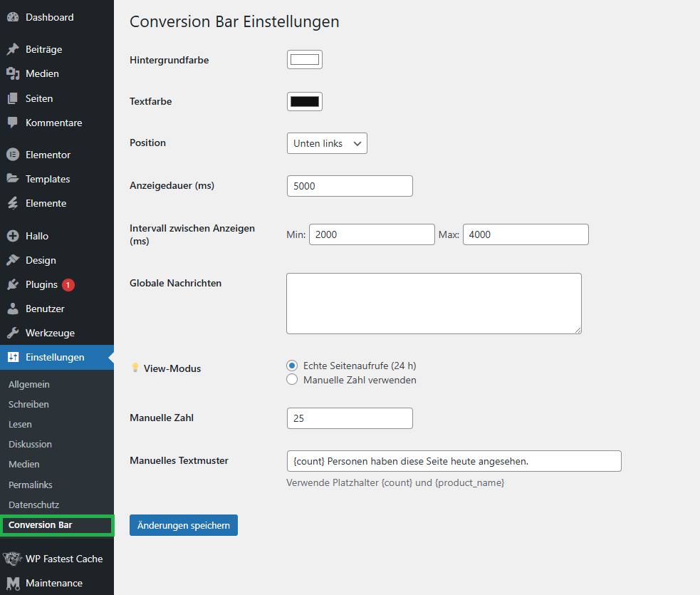Image resolution: width=700 pixels, height=595 pixels.
Task: Focus the Manuelles Textmuster input field
Action: 454,461
